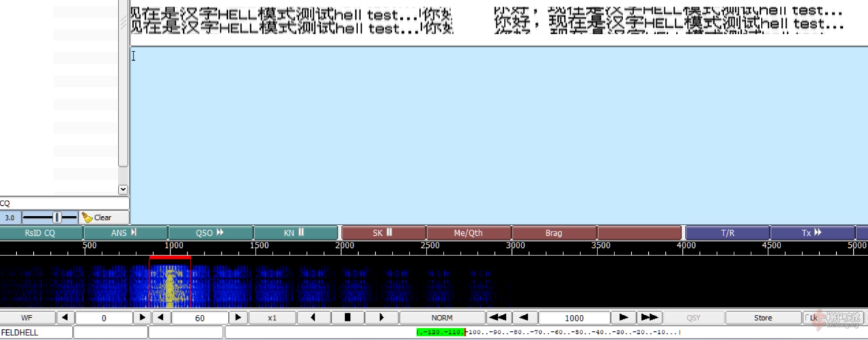Step cursor frequency down by one
Screen dimensions: 868x340
click(x=524, y=318)
